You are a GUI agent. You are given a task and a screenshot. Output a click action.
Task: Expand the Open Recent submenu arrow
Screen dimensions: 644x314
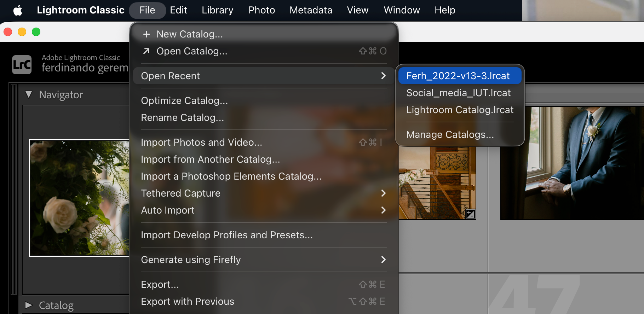(383, 76)
